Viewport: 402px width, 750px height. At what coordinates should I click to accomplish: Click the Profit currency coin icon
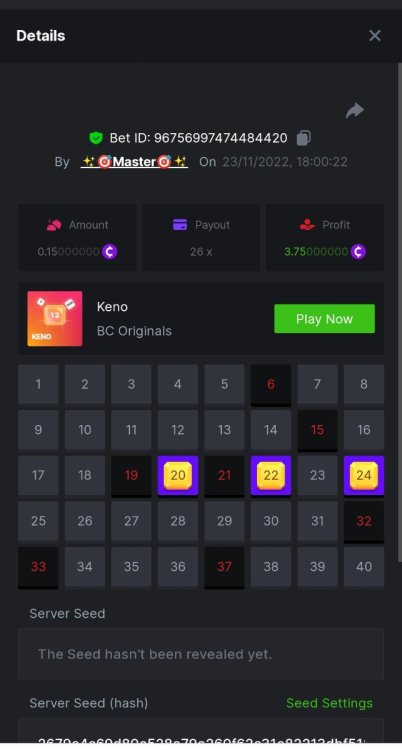(358, 252)
